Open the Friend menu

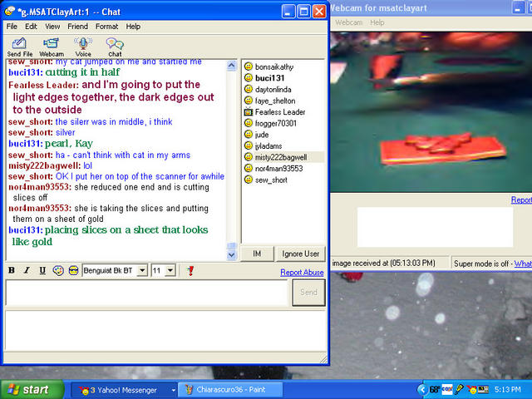pos(77,27)
